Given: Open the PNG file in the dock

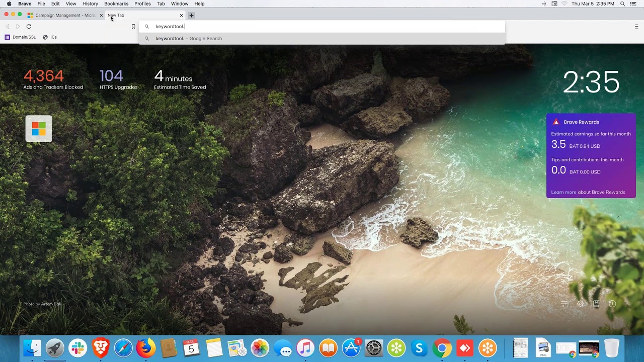Looking at the screenshot, I should pyautogui.click(x=543, y=348).
